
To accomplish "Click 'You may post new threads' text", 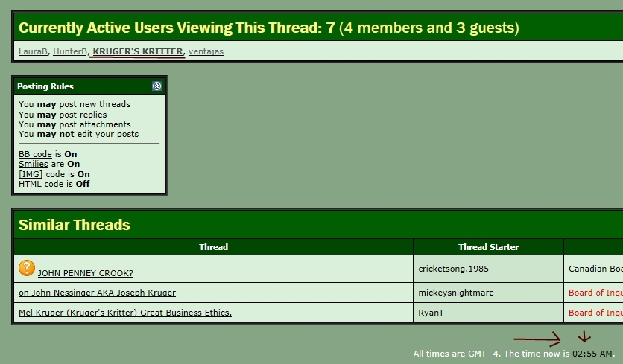I will click(x=75, y=104).
